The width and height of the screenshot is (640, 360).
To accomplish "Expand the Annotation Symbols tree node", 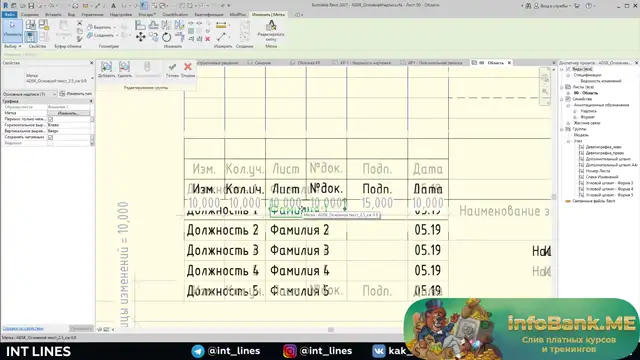I will pyautogui.click(x=568, y=105).
